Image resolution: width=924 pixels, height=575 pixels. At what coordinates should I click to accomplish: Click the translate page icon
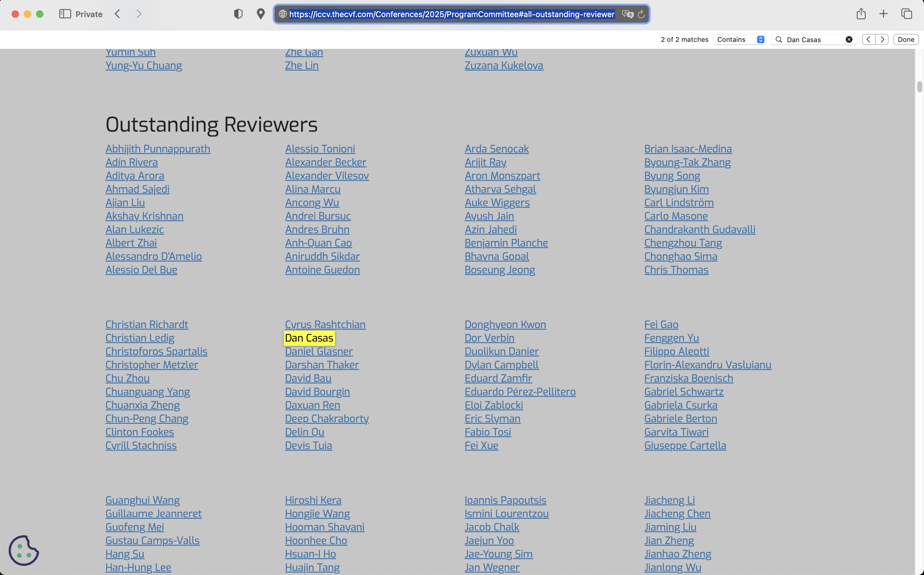627,14
